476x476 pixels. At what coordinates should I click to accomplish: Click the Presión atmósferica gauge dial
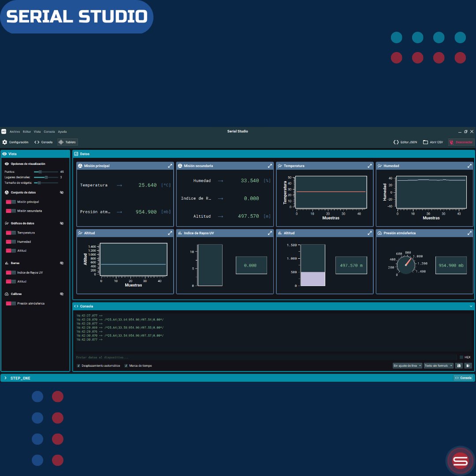coord(406,265)
